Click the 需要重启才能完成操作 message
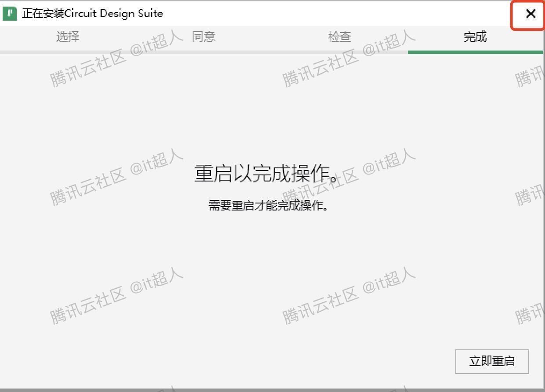This screenshot has width=545, height=392. click(x=269, y=205)
